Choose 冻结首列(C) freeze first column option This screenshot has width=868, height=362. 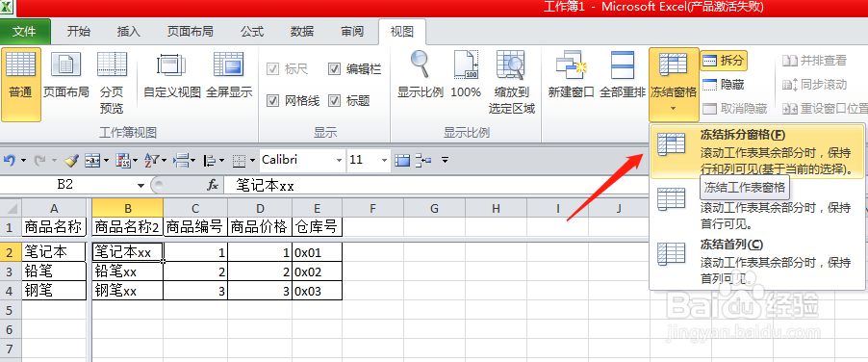[x=756, y=261]
